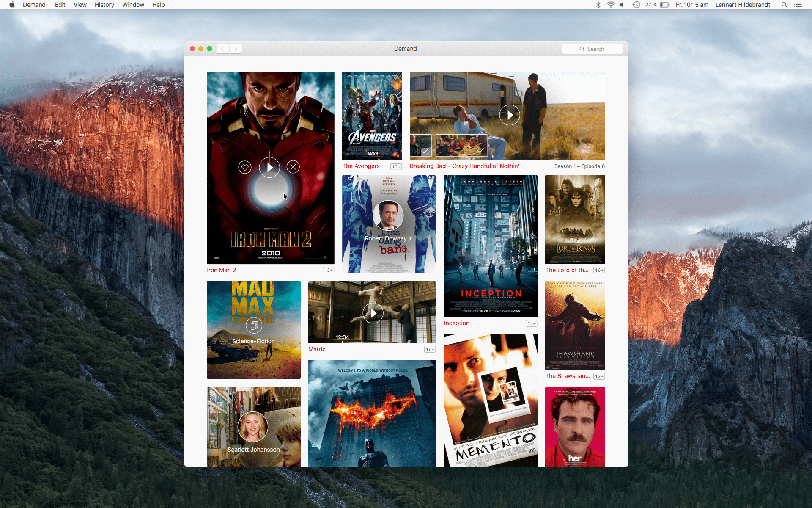Open the Help menu
The image size is (812, 508).
159,5
